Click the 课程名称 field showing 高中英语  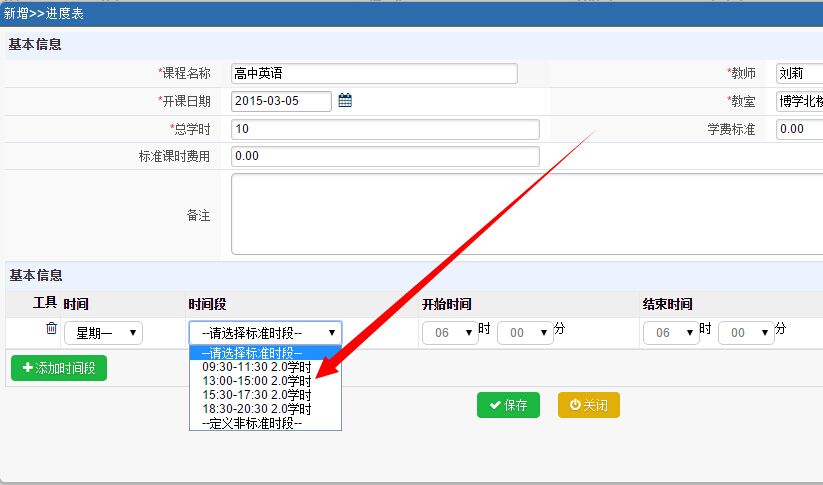click(x=374, y=73)
